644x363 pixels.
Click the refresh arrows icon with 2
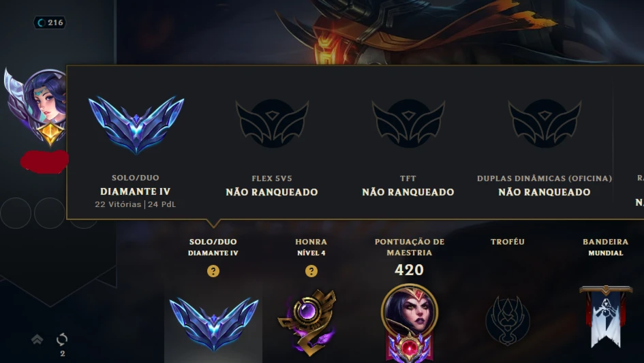coord(62,340)
